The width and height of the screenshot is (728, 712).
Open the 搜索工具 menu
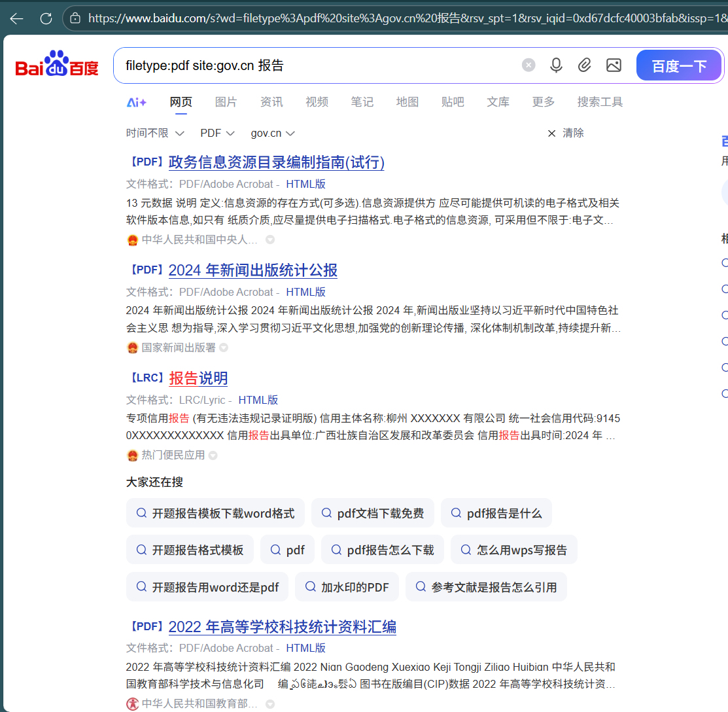pyautogui.click(x=599, y=102)
